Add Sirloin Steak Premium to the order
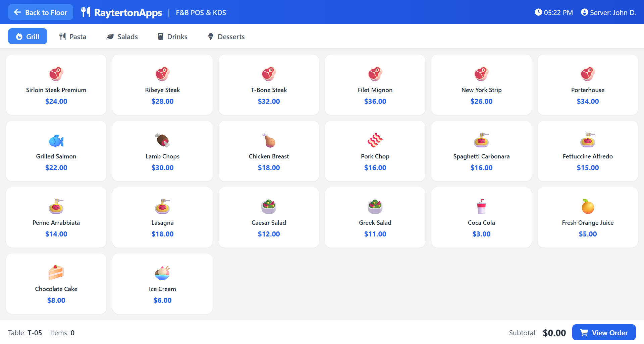The width and height of the screenshot is (644, 344). [56, 84]
